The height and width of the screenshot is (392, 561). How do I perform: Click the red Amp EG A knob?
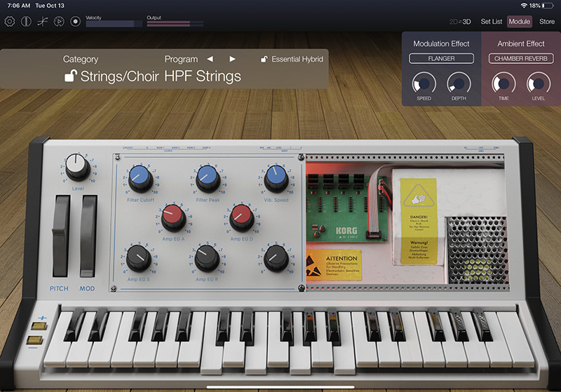pos(173,217)
